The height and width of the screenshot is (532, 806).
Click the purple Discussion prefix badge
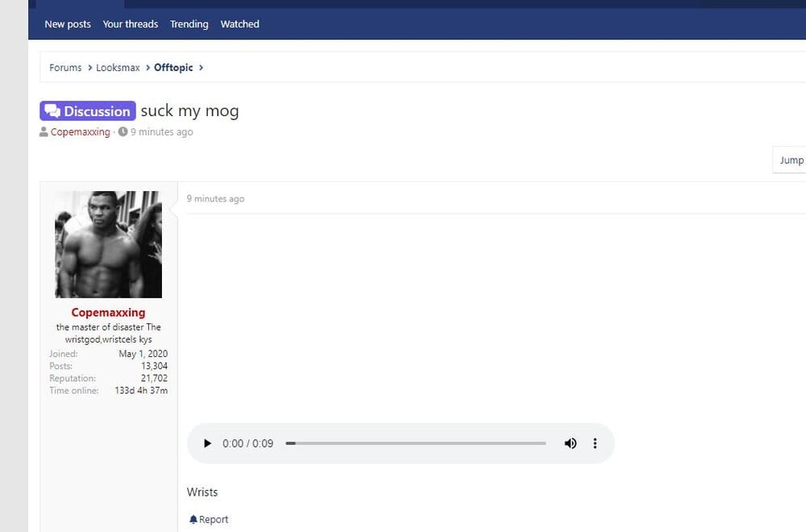pos(88,111)
